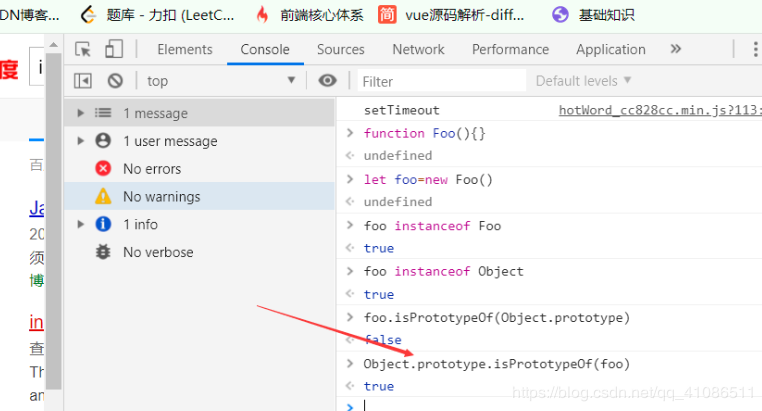Click the message list icon

103,113
